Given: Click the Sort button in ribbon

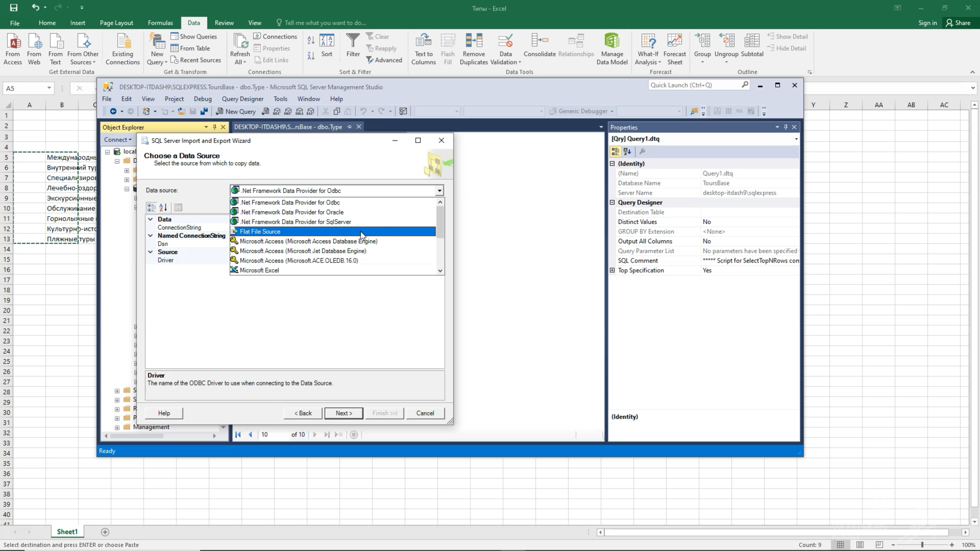Looking at the screenshot, I should [327, 45].
